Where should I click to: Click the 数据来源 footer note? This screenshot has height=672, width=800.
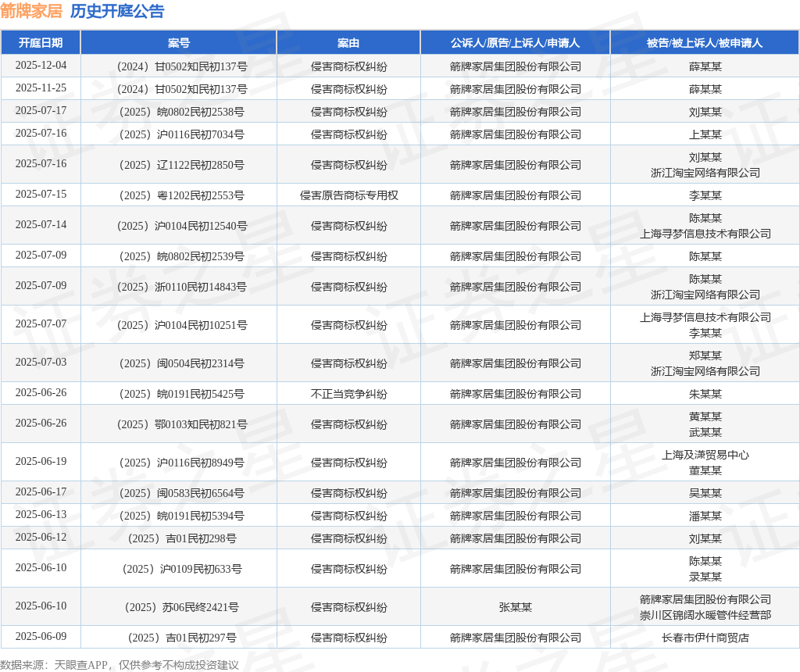[x=120, y=665]
